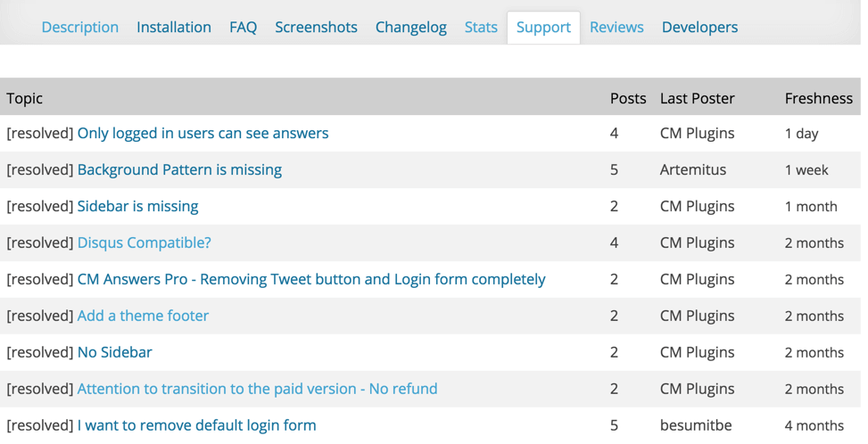Switch to the Stats tab

[x=481, y=27]
